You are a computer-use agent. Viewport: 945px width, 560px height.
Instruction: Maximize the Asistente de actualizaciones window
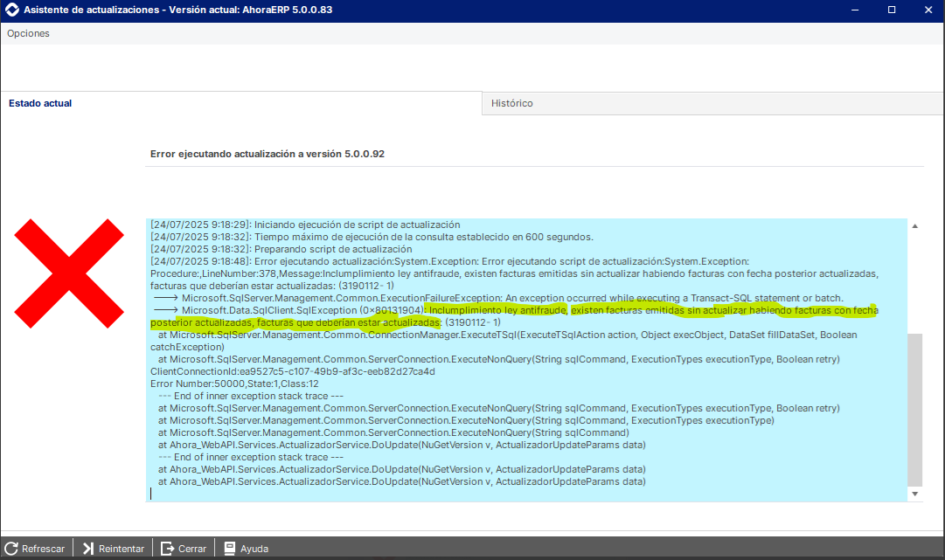(892, 10)
